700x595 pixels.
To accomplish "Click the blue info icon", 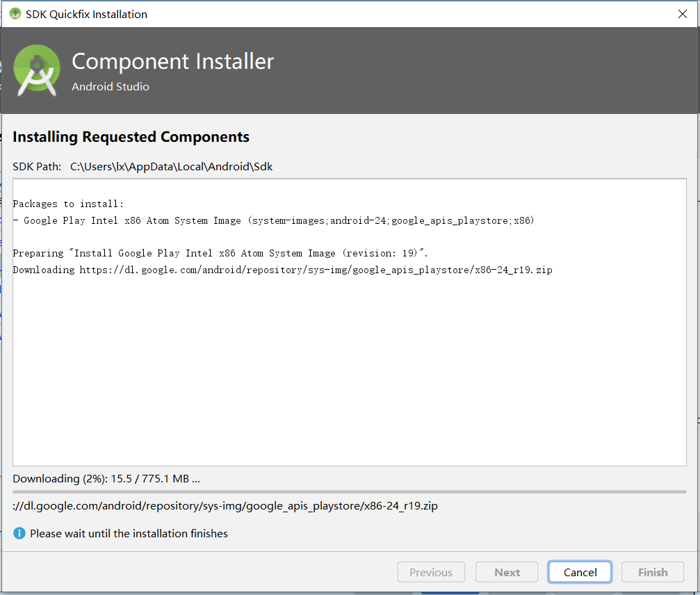I will 19,533.
